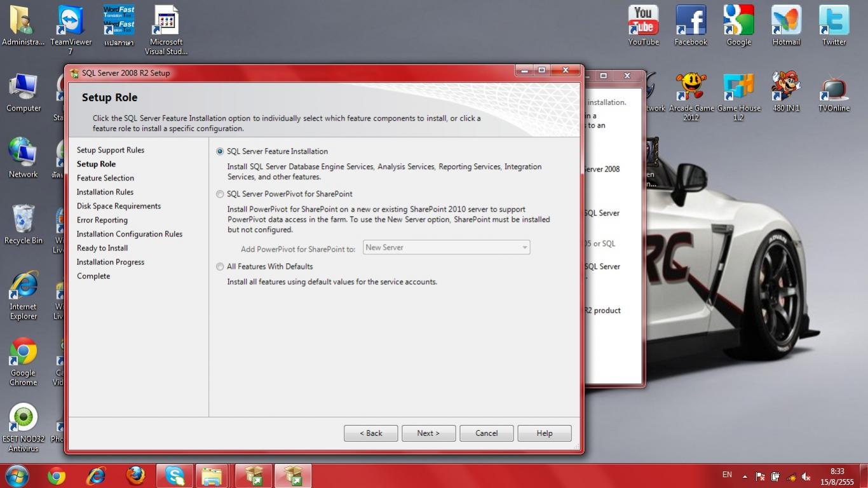Open TeamViewer 7 desktop shortcut
This screenshot has width=868, height=488.
tap(71, 30)
